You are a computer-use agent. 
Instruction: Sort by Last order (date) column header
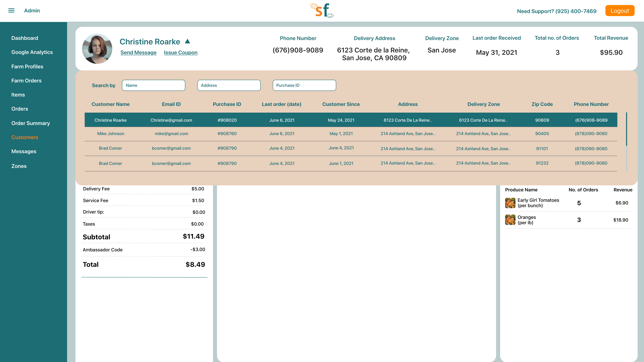(282, 104)
